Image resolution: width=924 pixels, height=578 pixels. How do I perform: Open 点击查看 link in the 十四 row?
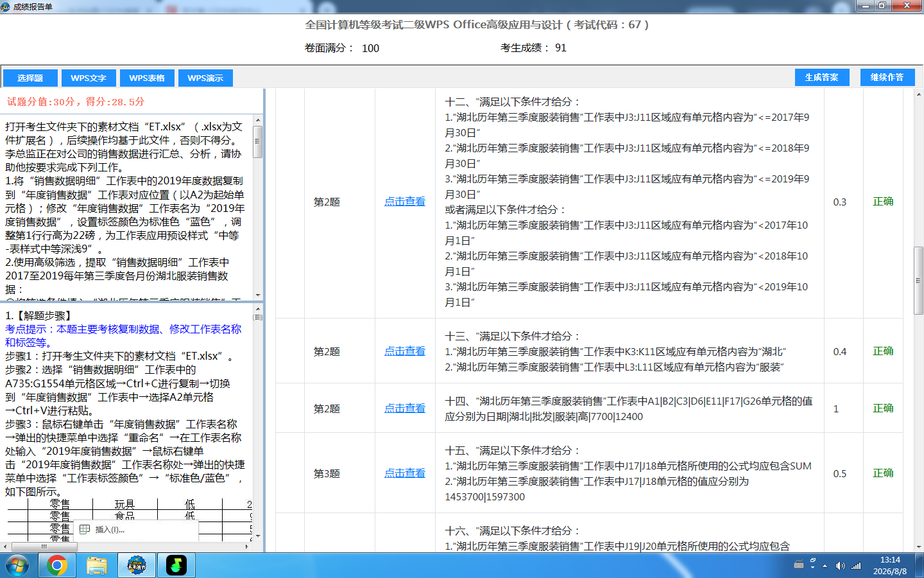coord(405,408)
